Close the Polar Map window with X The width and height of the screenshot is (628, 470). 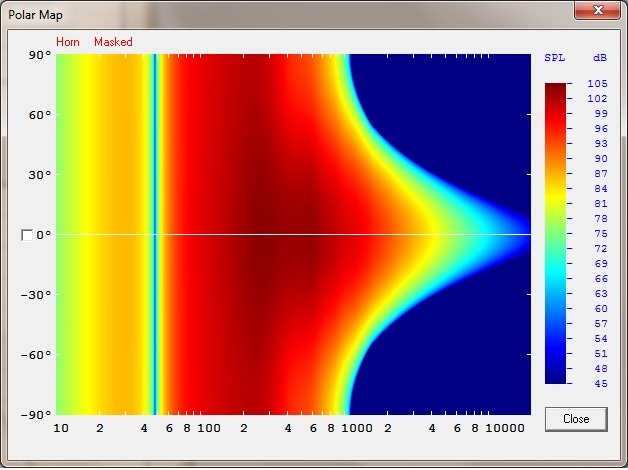(597, 10)
